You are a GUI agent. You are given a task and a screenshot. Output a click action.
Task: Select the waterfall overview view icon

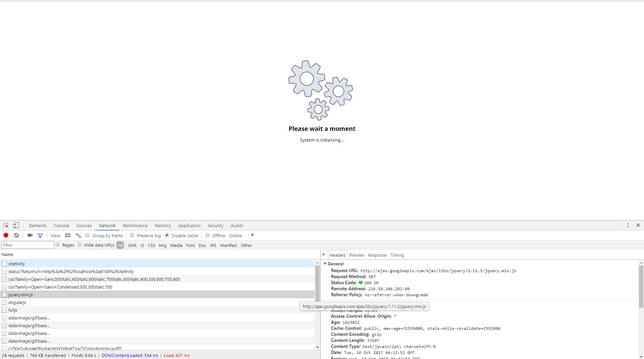point(78,236)
